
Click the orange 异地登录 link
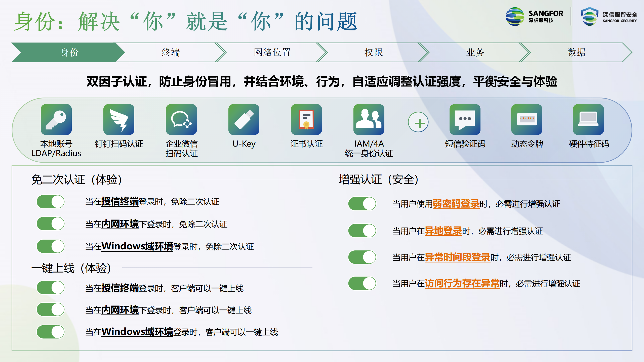pyautogui.click(x=444, y=231)
